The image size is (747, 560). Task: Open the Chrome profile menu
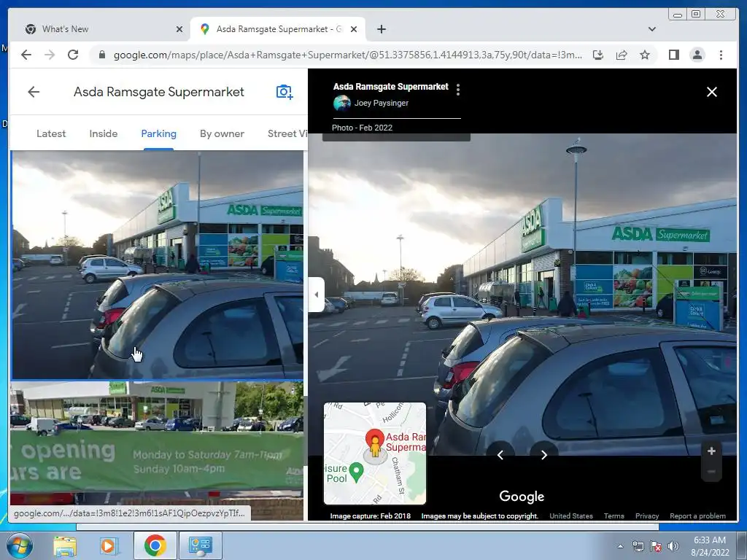(x=697, y=55)
